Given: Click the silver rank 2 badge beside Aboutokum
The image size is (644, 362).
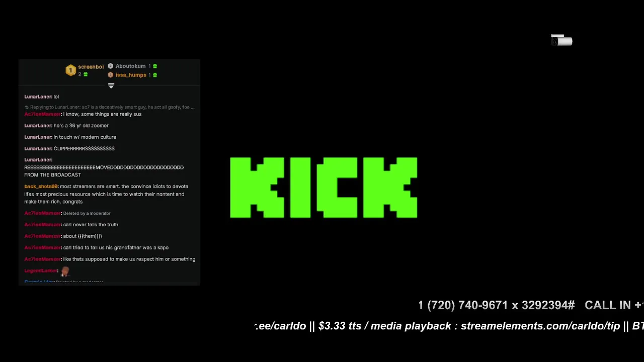Looking at the screenshot, I should pyautogui.click(x=110, y=66).
